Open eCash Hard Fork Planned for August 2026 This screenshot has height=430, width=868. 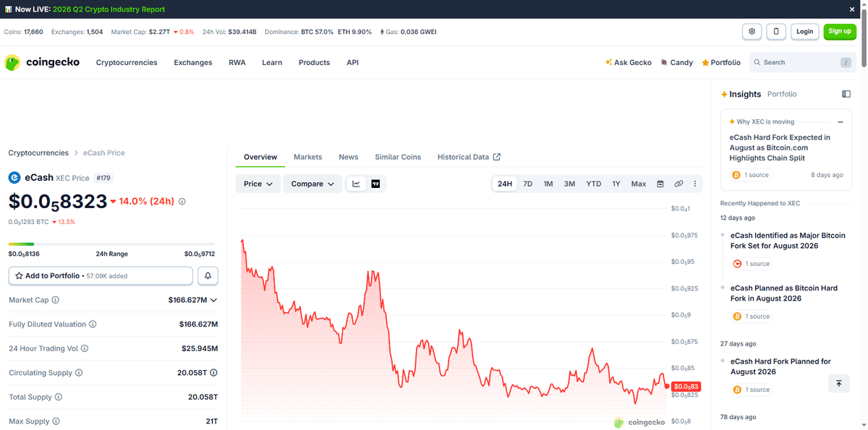780,366
